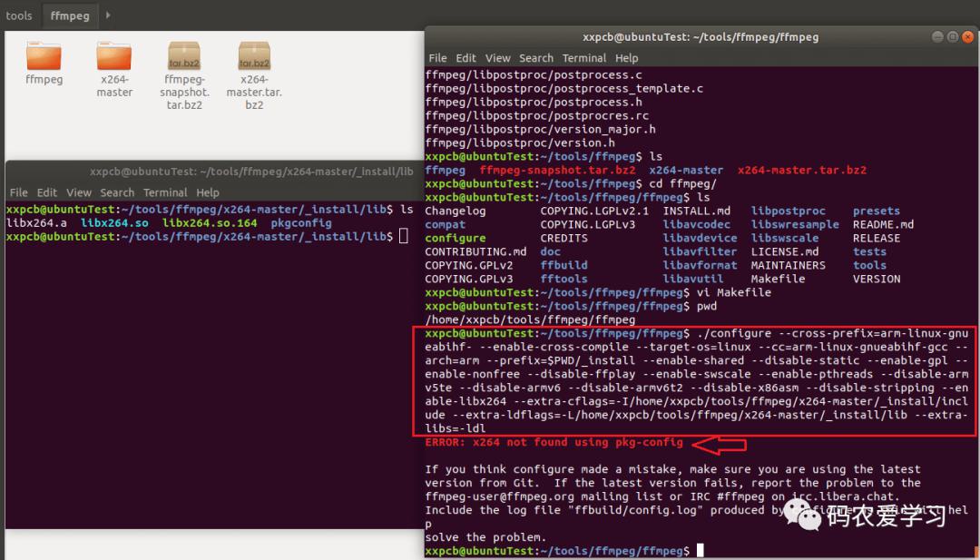Click the right terminal title bar
Screen dimensions: 980x560
701,37
